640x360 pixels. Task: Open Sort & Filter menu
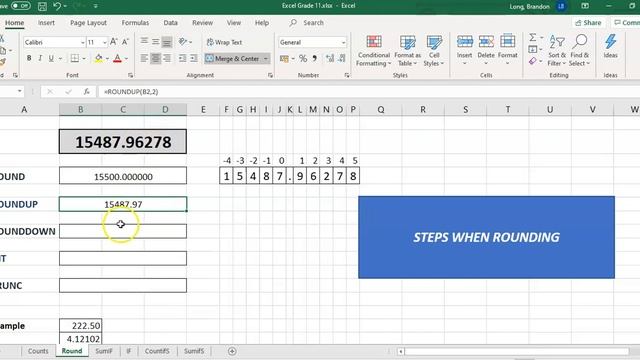(x=557, y=51)
